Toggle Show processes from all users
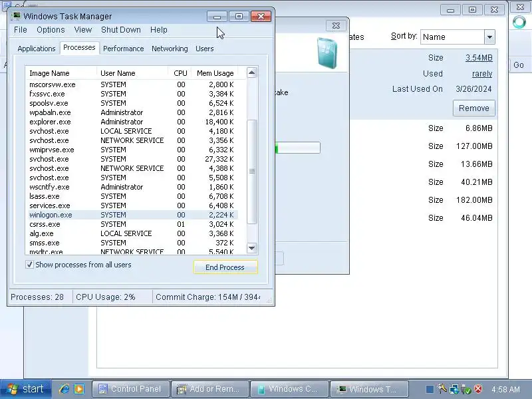532x399 pixels. tap(29, 265)
